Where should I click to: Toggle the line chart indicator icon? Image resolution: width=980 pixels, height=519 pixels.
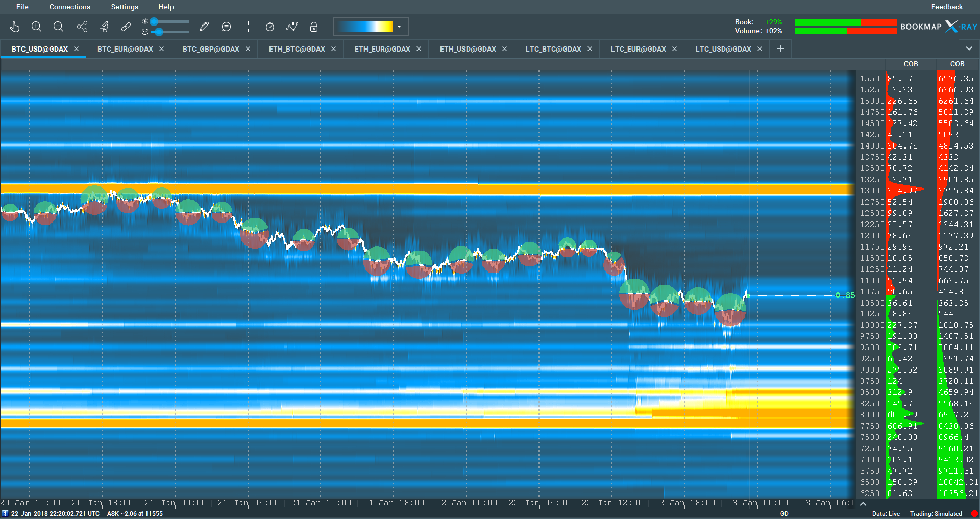pyautogui.click(x=292, y=27)
